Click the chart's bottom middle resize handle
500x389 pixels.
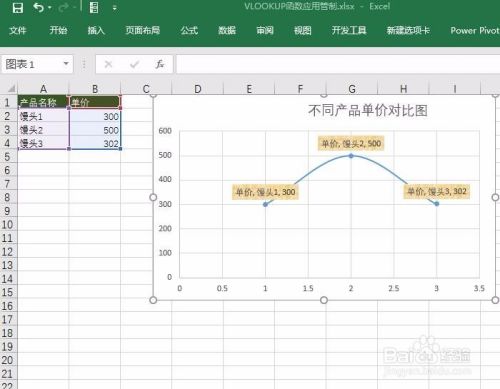(324, 300)
